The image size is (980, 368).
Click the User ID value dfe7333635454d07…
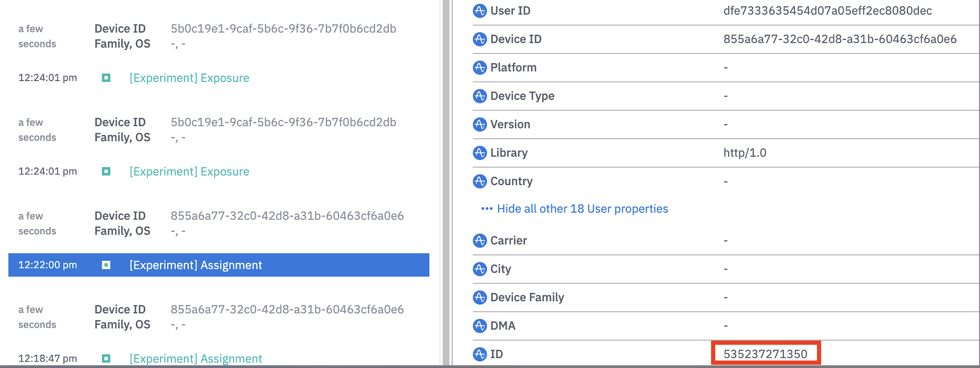pyautogui.click(x=827, y=11)
